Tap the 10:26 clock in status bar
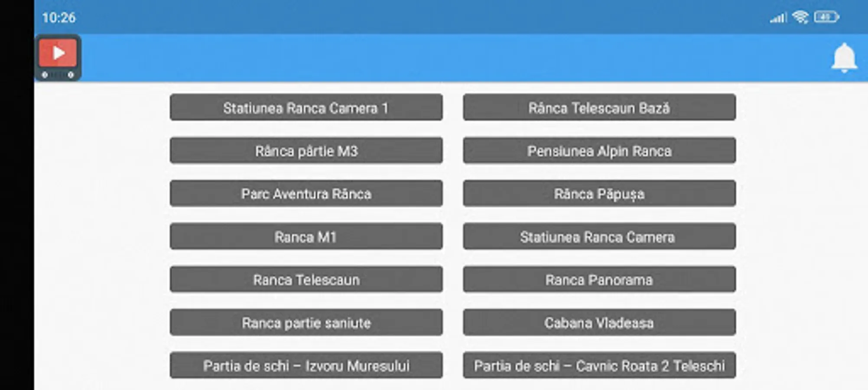868x390 pixels. [59, 18]
